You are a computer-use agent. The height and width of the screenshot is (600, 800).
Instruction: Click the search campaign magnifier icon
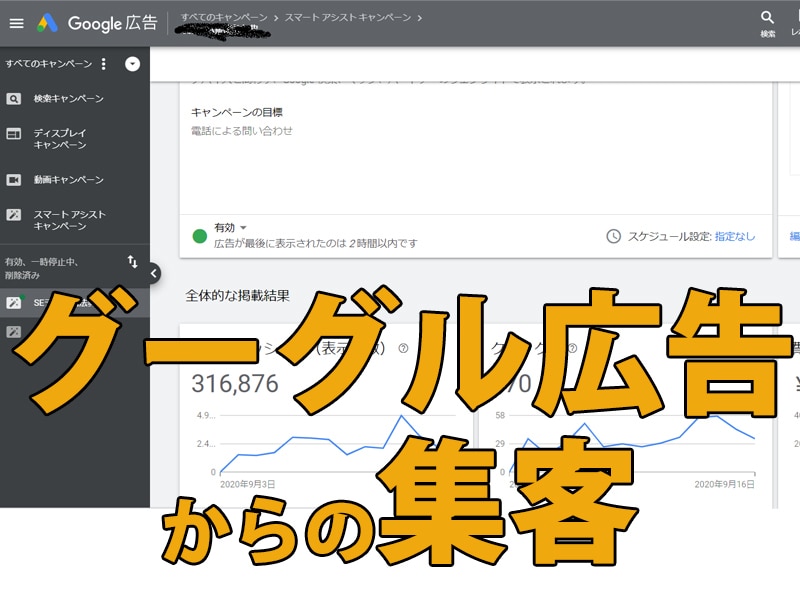coord(13,98)
